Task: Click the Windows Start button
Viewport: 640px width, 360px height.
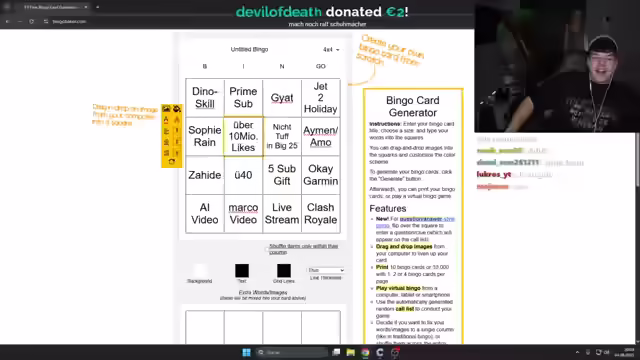Action: tap(247, 352)
